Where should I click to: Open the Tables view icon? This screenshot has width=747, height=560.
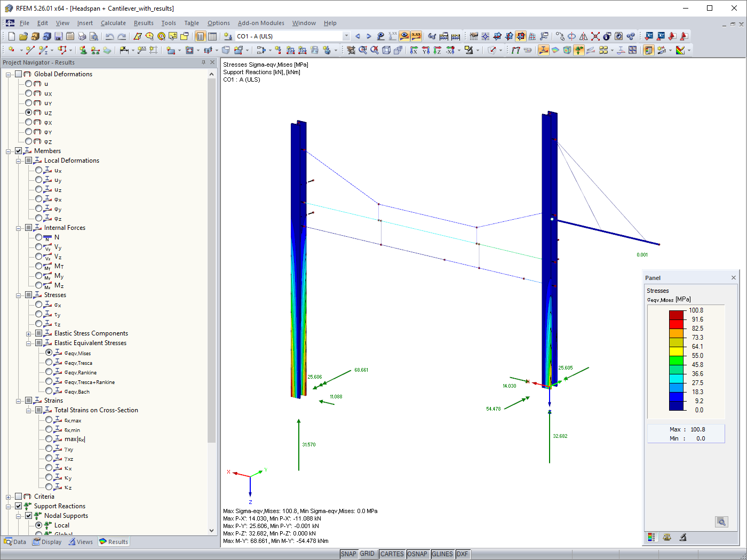point(213,36)
